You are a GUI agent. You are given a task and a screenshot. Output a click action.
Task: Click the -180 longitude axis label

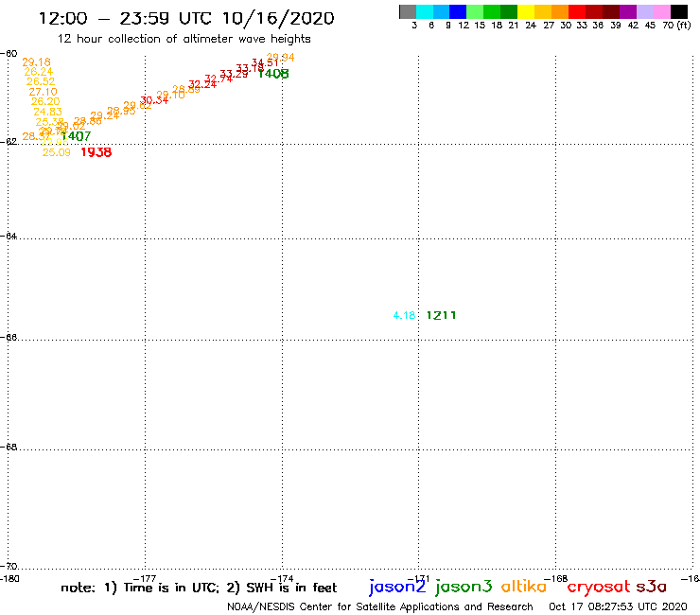point(9,579)
